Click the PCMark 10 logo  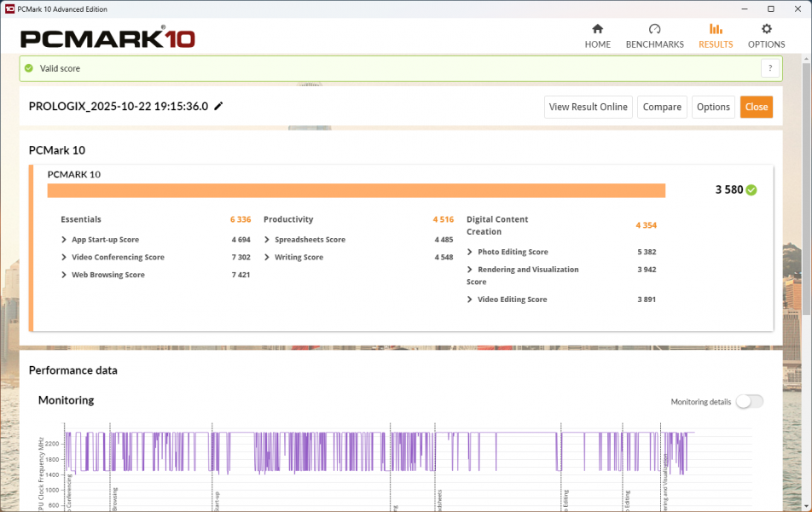click(x=107, y=38)
